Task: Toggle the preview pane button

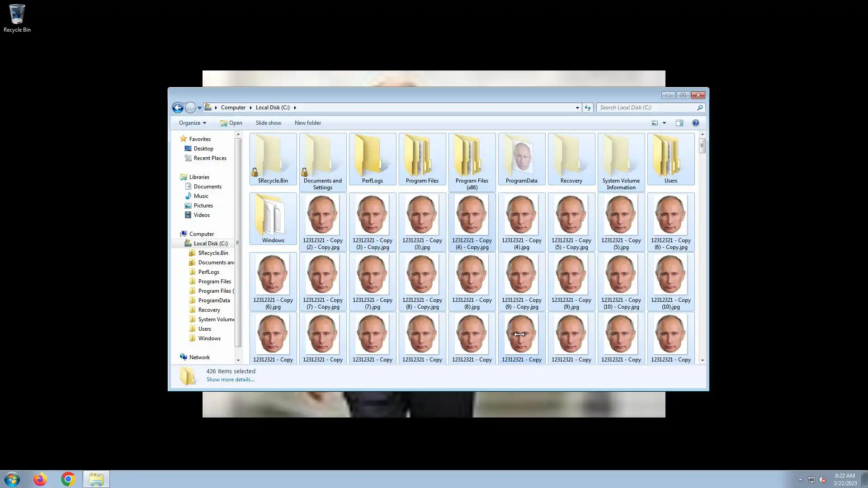Action: pos(679,123)
